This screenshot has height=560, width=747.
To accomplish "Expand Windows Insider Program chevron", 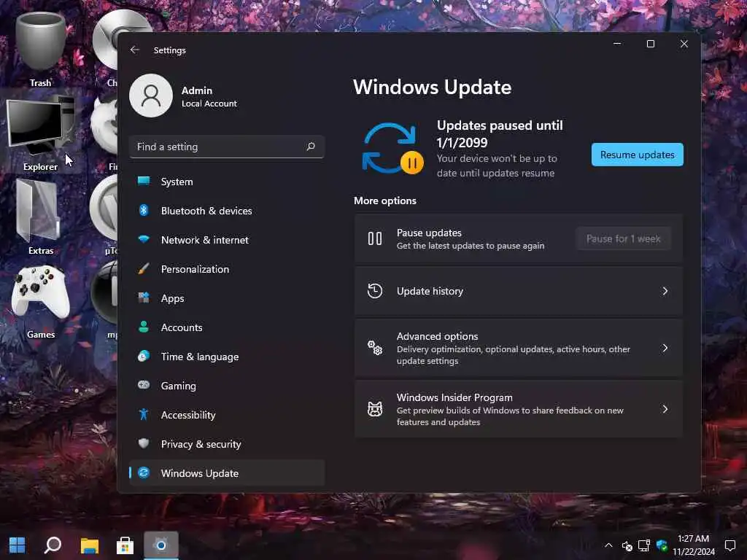I will click(x=665, y=409).
